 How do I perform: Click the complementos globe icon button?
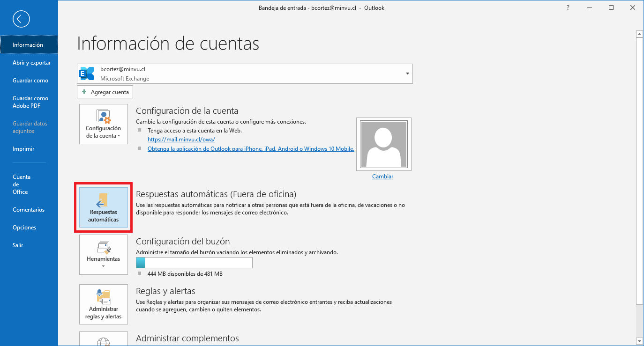coord(104,339)
